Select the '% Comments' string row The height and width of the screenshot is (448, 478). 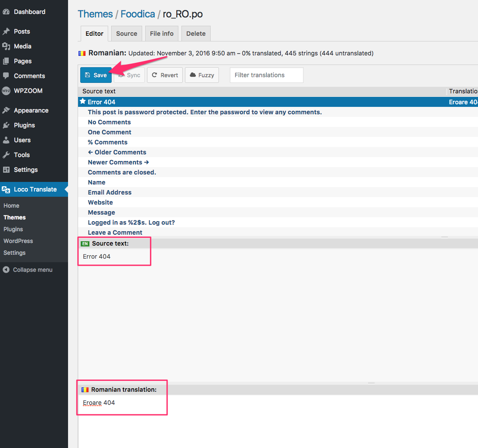(x=278, y=142)
